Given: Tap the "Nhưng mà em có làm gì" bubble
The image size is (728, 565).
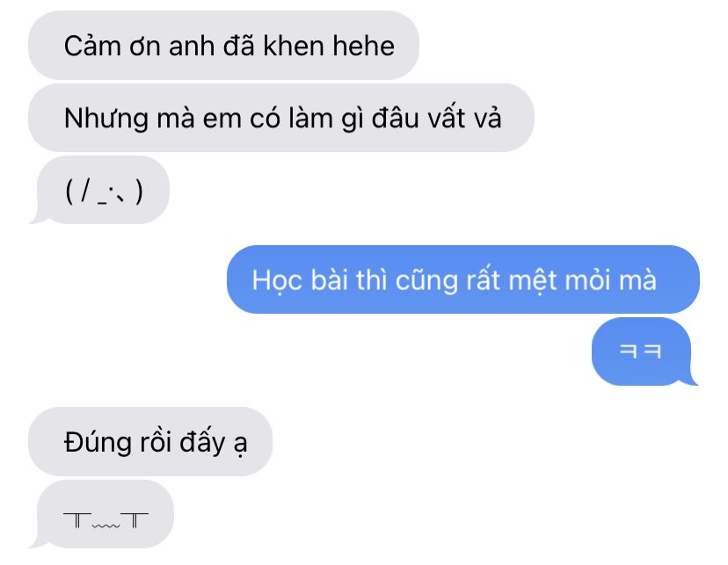Looking at the screenshot, I should 280,118.
